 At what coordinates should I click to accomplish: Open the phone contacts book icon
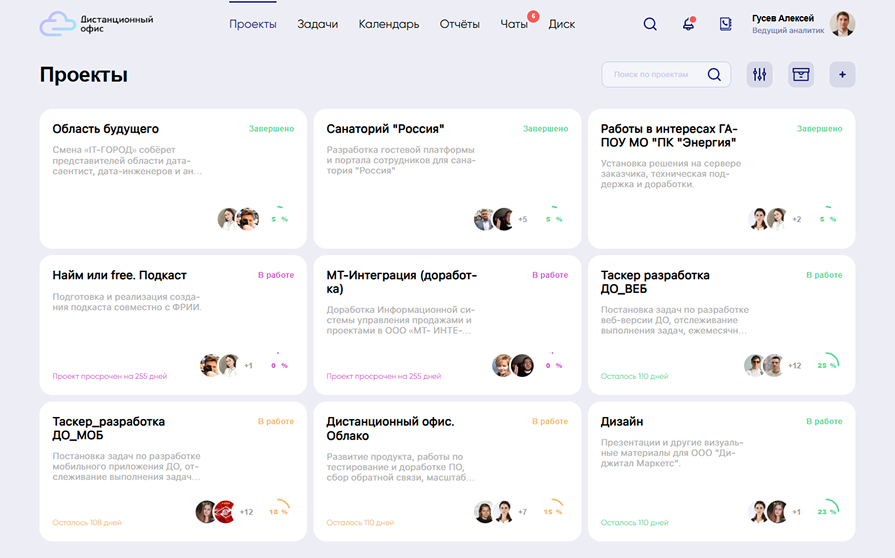pyautogui.click(x=726, y=24)
